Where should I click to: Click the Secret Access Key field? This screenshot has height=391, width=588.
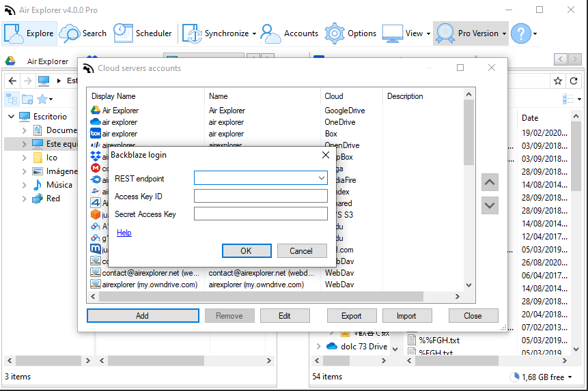point(261,214)
